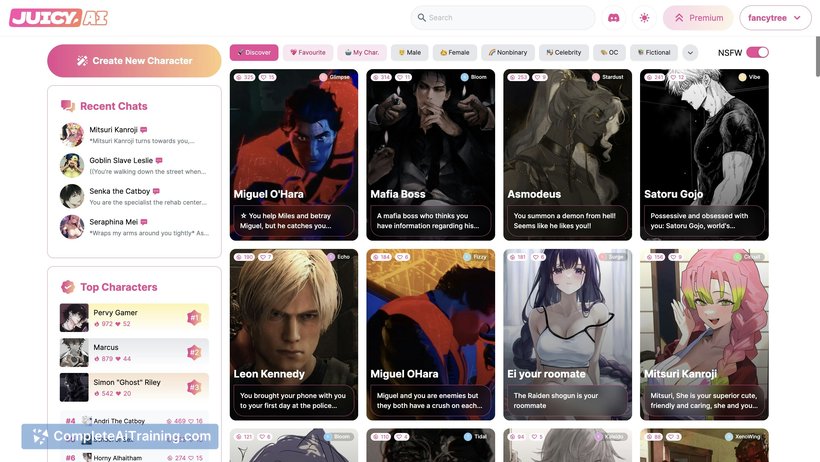Click the search magnifier icon
This screenshot has height=462, width=820.
422,18
